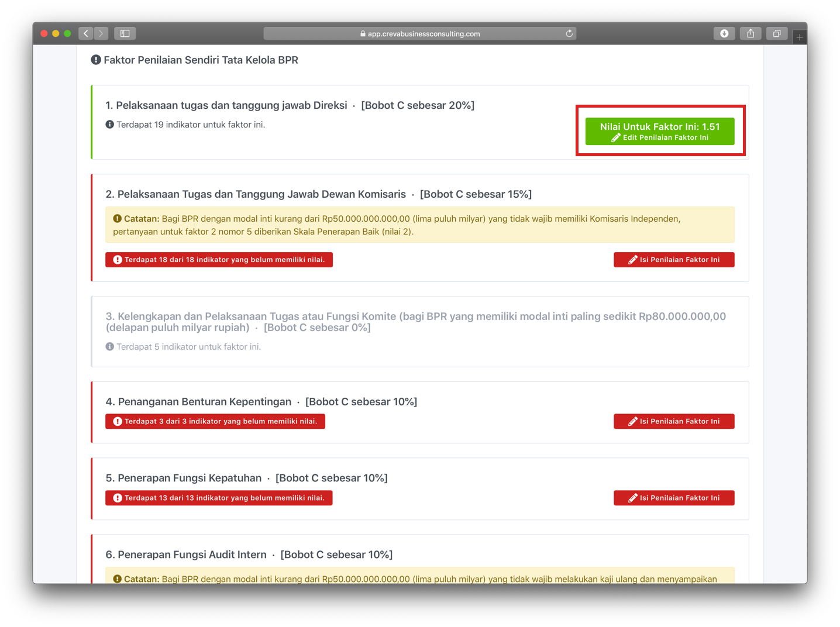Click '[Bobot C sebesar 20%]' label

coord(418,105)
